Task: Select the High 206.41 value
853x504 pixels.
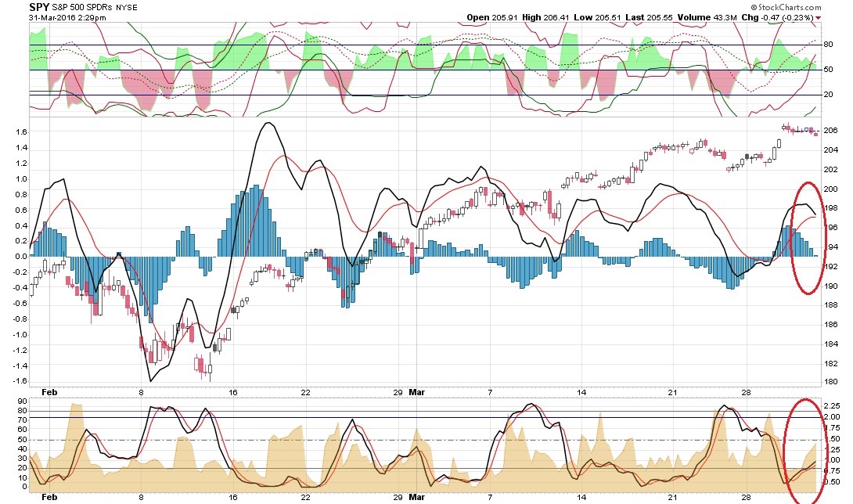Action: [x=545, y=17]
